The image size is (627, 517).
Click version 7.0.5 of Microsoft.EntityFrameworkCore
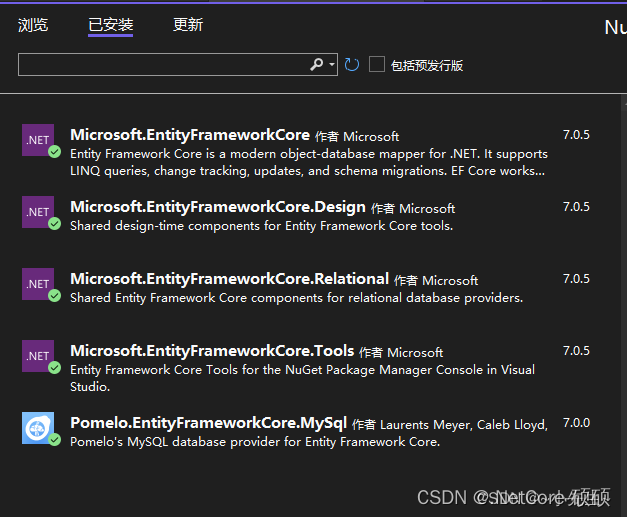tap(576, 135)
